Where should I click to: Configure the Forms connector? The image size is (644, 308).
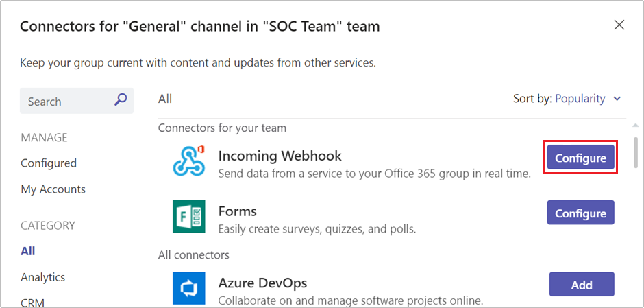580,213
